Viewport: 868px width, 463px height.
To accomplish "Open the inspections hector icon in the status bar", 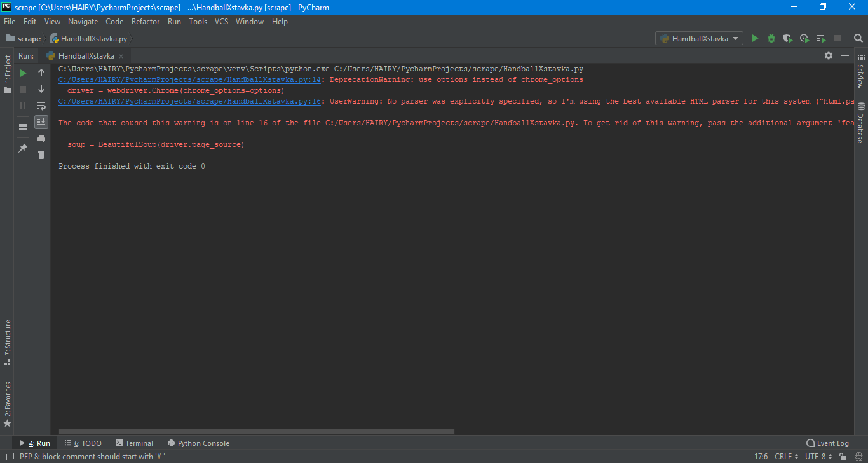I will click(857, 457).
